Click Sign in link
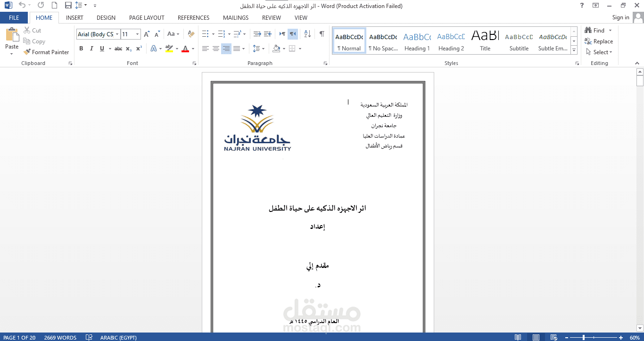Screen dimensions: 644x341 click(620, 17)
